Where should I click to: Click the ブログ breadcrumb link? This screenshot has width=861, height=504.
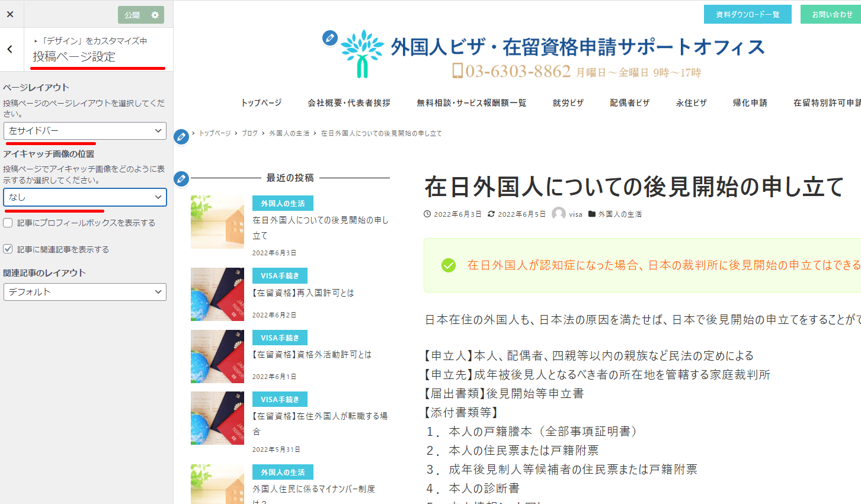249,133
